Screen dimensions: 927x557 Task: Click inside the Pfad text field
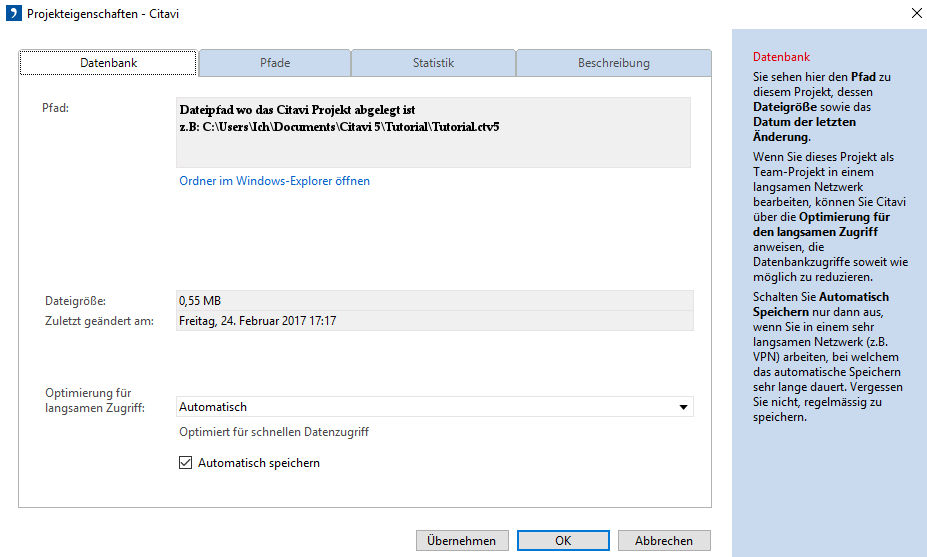click(433, 132)
